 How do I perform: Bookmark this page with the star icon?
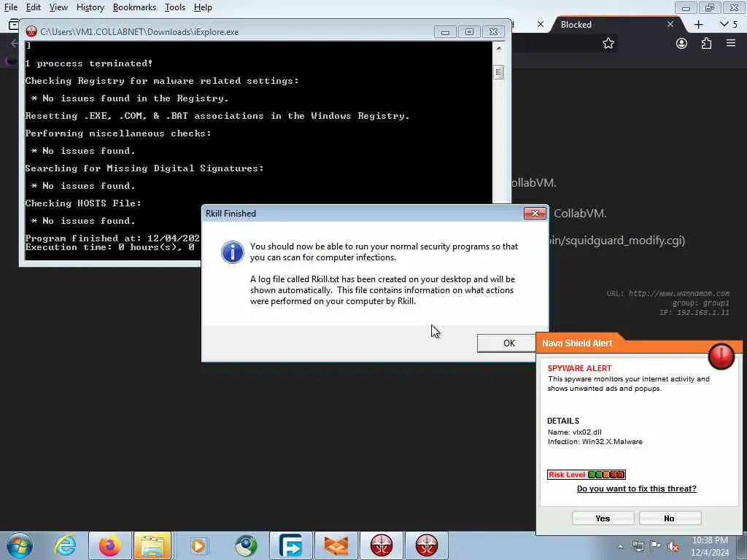[x=608, y=43]
